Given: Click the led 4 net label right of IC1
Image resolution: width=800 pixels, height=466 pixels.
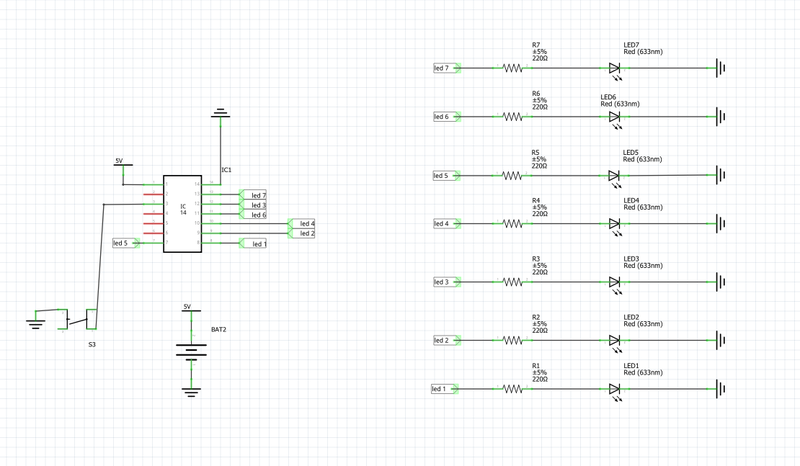Looking at the screenshot, I should pyautogui.click(x=304, y=223).
